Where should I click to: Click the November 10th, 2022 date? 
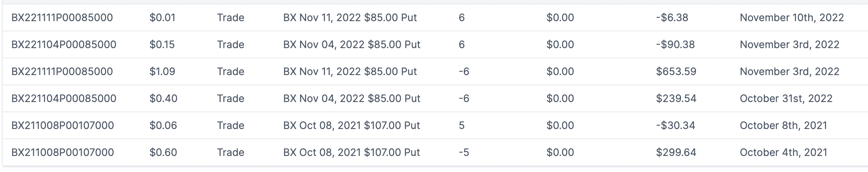click(791, 17)
